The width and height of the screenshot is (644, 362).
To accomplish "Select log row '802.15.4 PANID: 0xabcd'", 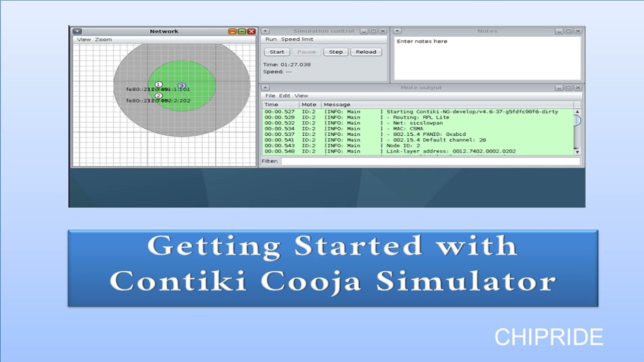I will [x=418, y=134].
